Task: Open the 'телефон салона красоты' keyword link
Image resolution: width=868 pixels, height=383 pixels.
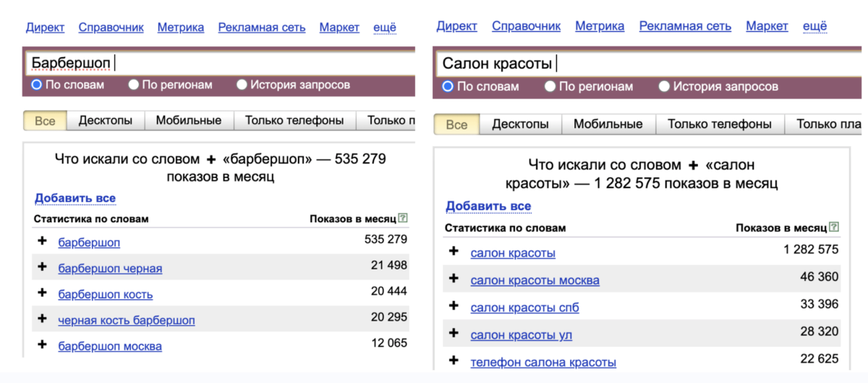Action: click(x=543, y=362)
